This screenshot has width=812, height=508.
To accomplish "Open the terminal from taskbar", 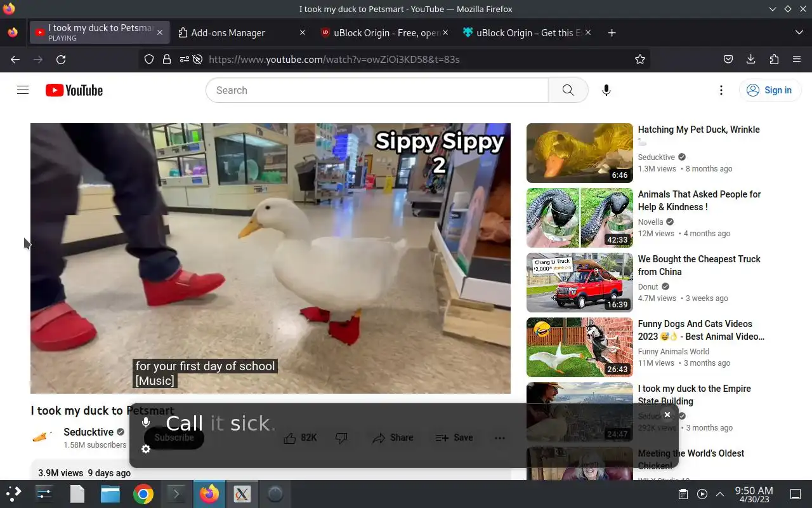I will (176, 494).
